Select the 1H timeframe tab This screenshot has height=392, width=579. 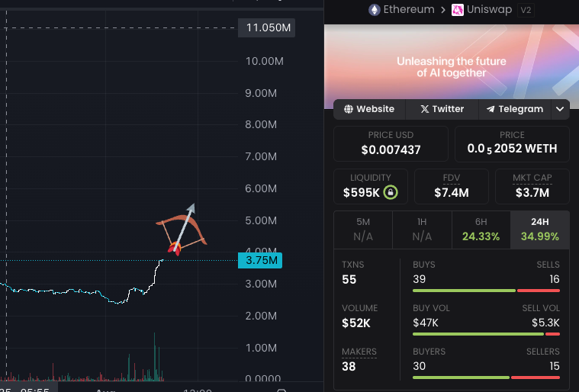[x=422, y=230]
